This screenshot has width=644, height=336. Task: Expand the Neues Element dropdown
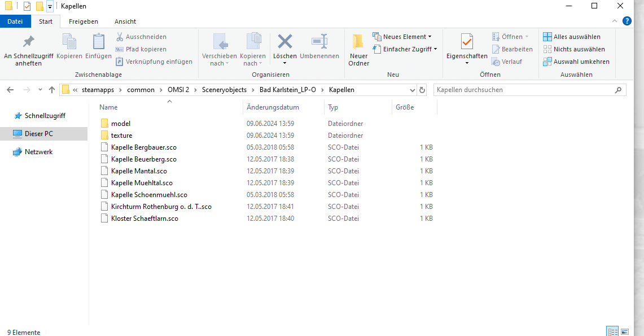coord(402,37)
